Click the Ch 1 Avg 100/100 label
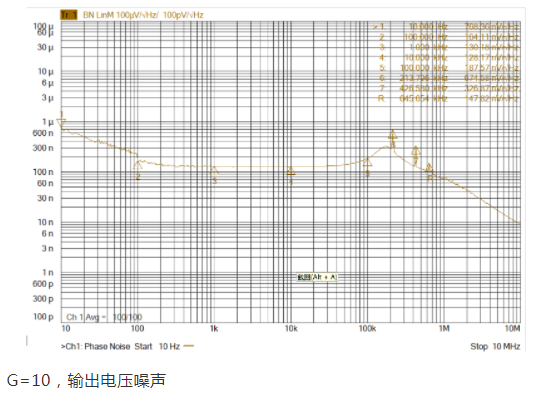 [x=104, y=317]
